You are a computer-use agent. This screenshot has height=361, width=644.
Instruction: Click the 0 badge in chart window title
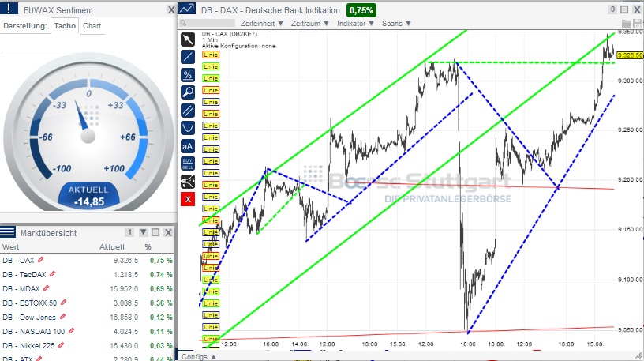coord(612,9)
